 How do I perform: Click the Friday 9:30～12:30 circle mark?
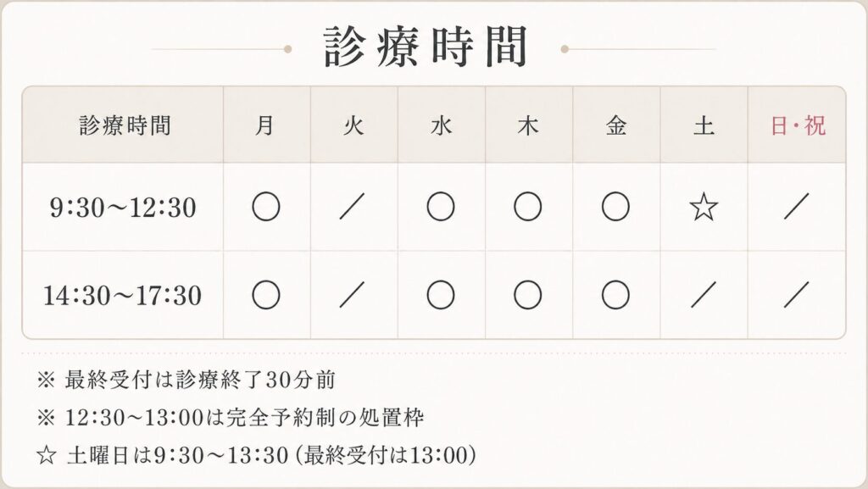(x=615, y=207)
